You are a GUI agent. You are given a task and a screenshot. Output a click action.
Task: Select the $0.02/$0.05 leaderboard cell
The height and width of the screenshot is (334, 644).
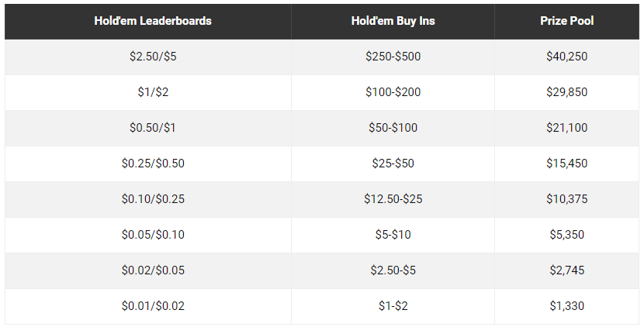tap(153, 270)
